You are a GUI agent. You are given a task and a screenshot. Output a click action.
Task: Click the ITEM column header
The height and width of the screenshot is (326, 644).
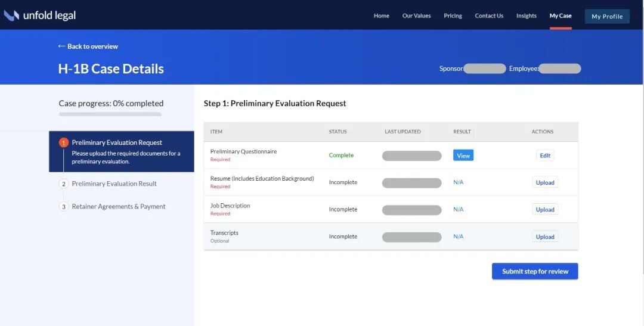click(x=216, y=132)
